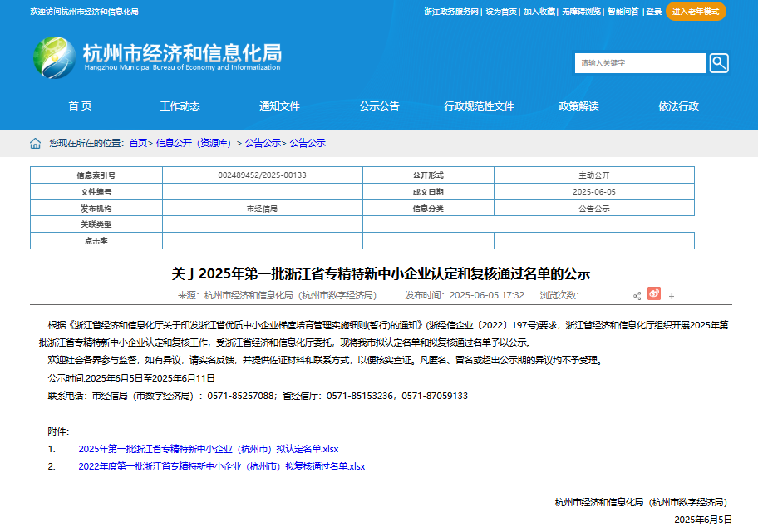Click the plus icon beside Weibo
This screenshot has height=532, width=758.
672,296
